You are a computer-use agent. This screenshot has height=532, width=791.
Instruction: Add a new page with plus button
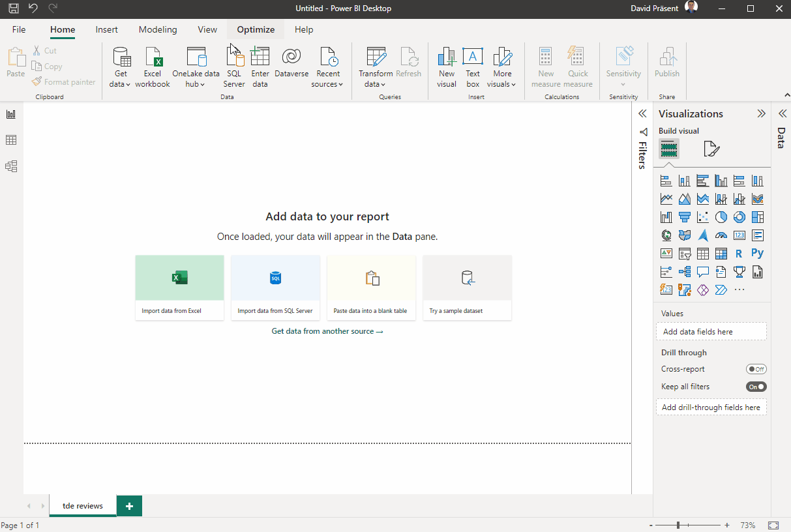(129, 506)
